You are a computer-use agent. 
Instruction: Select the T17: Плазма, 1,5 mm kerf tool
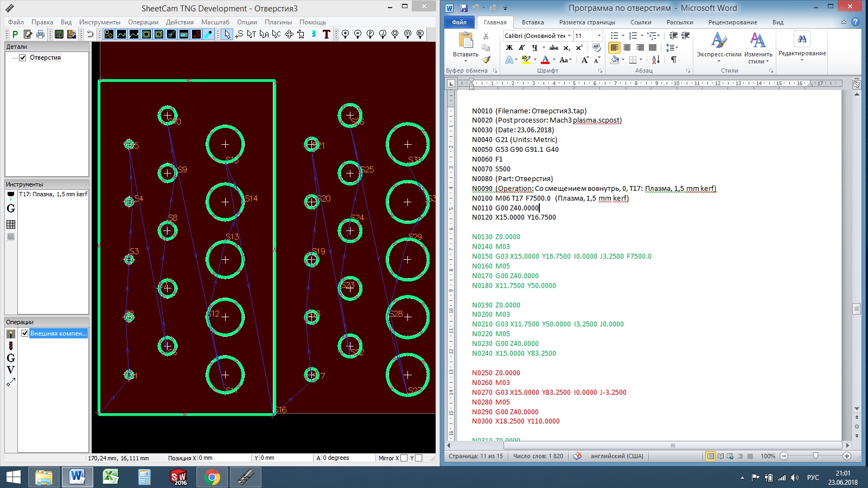53,194
